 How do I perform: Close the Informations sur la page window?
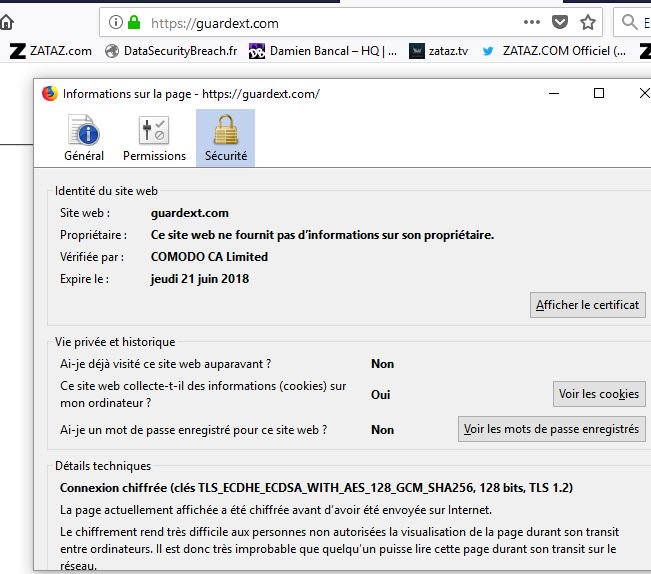pyautogui.click(x=644, y=93)
